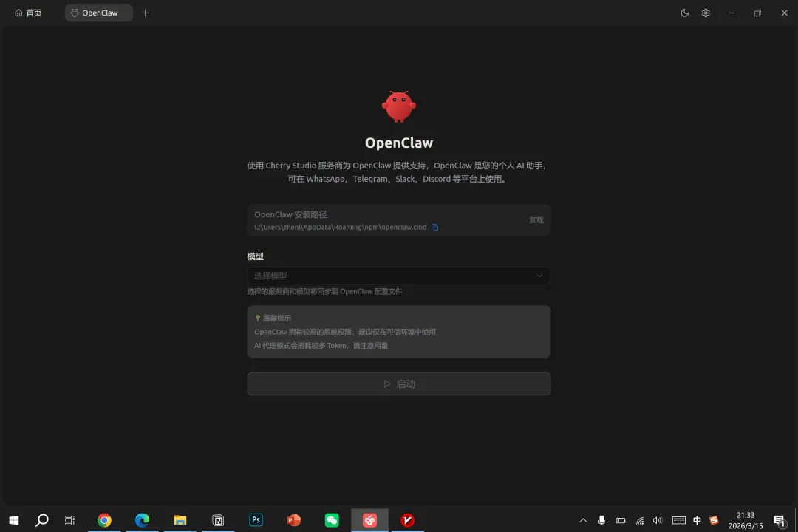Minimize the Cherry Studio window
The image size is (798, 532).
tap(730, 13)
